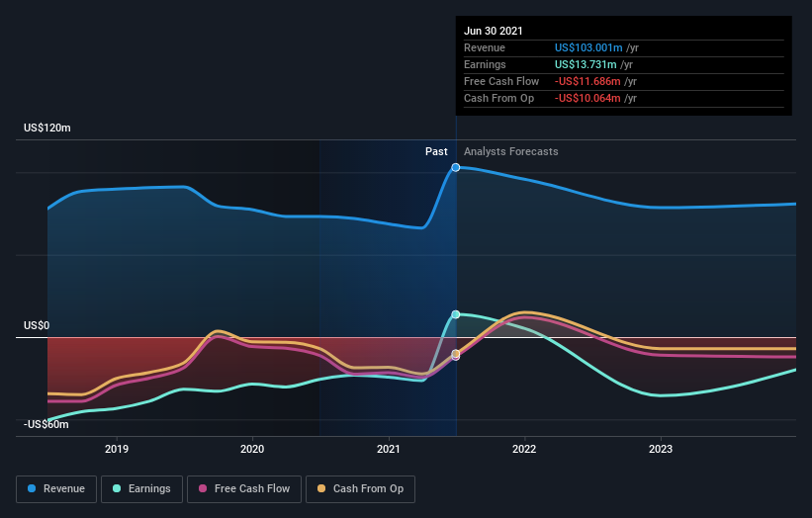The image size is (812, 518).
Task: Toggle the Revenue legend series
Action: [56, 489]
